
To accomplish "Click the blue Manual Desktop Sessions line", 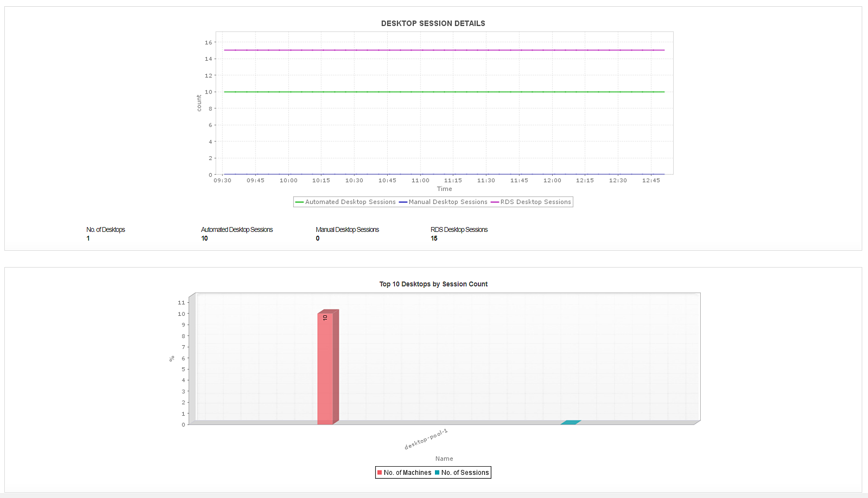I will pyautogui.click(x=444, y=174).
